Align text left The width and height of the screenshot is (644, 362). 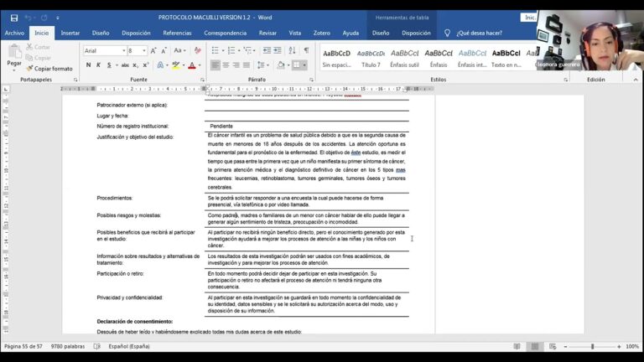(x=216, y=65)
